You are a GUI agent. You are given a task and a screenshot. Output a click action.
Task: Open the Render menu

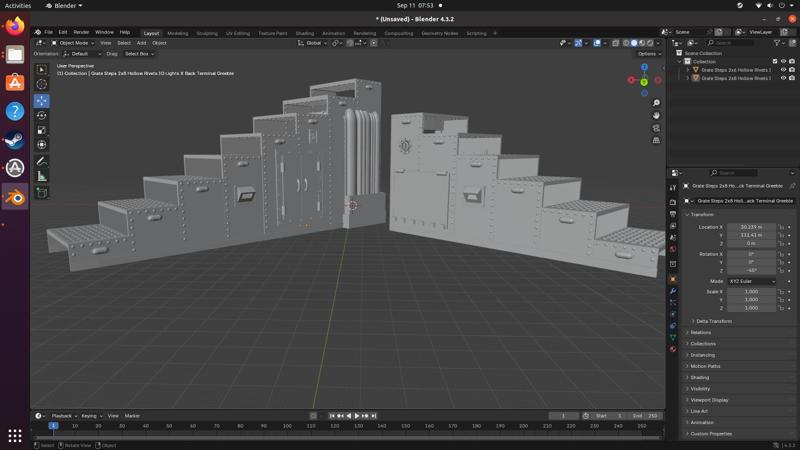pos(81,32)
